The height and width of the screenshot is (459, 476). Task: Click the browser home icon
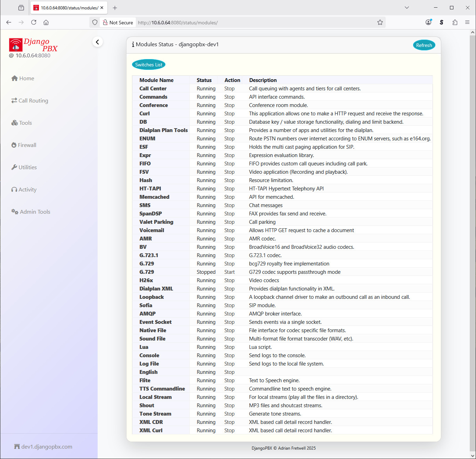click(x=46, y=23)
